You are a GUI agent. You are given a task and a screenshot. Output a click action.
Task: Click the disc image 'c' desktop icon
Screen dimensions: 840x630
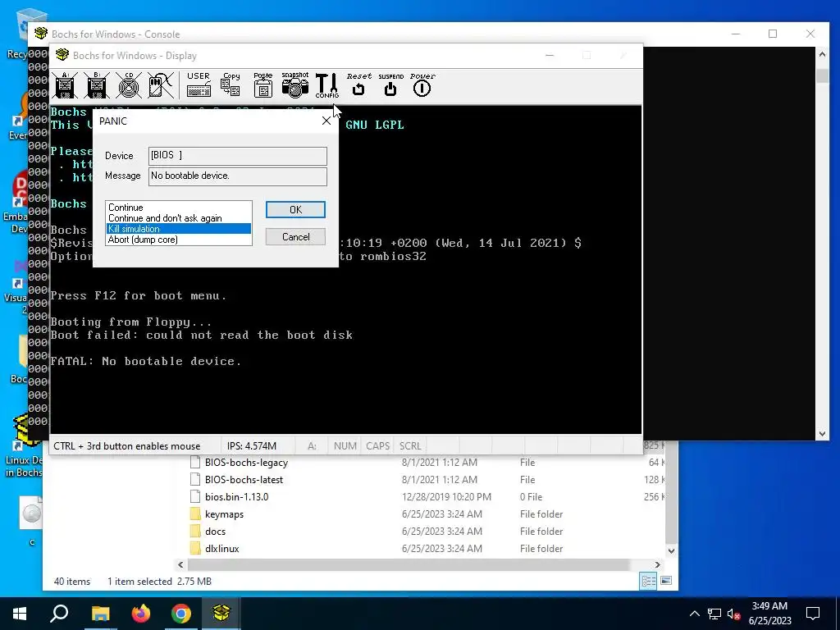(31, 521)
